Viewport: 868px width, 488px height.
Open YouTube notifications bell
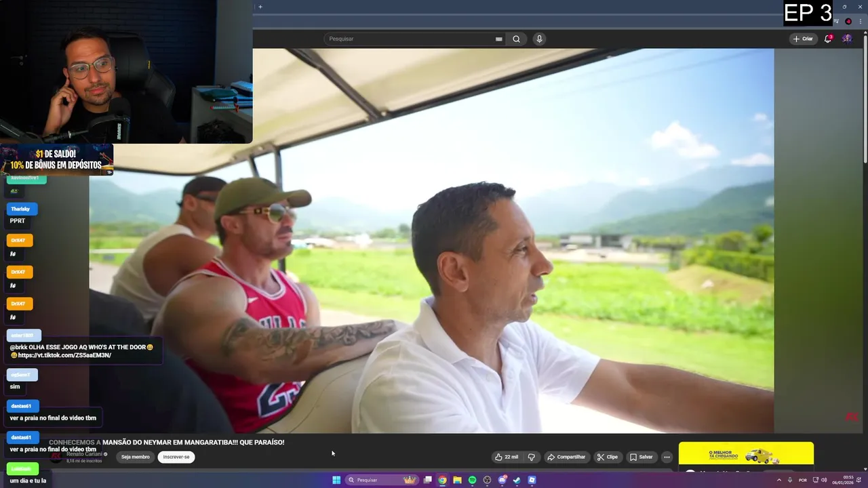(828, 39)
